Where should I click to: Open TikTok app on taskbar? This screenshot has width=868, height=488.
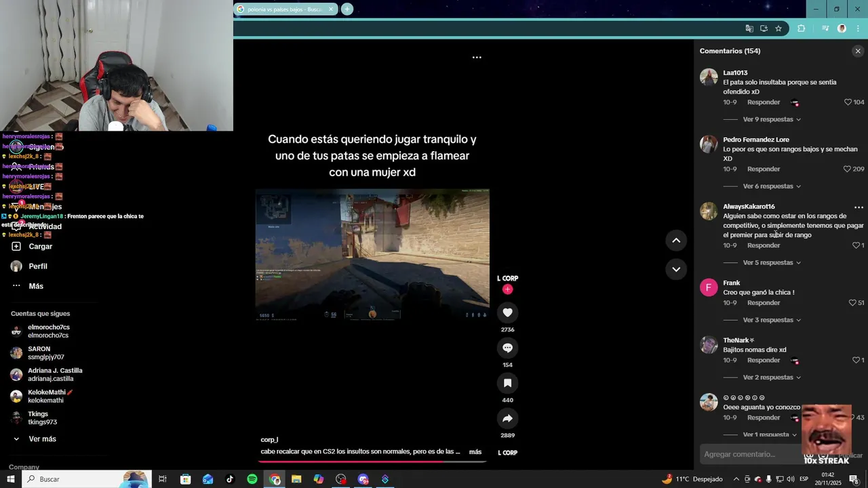pos(230,479)
